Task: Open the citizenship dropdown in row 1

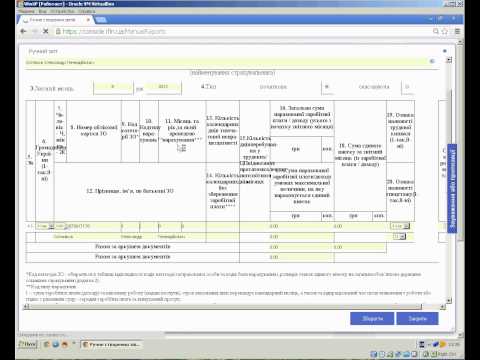Action: point(45,226)
